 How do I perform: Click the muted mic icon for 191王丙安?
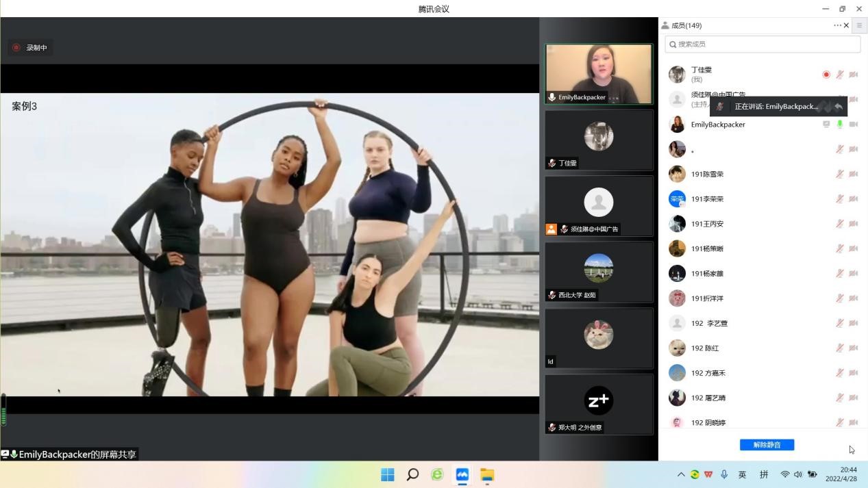(840, 224)
